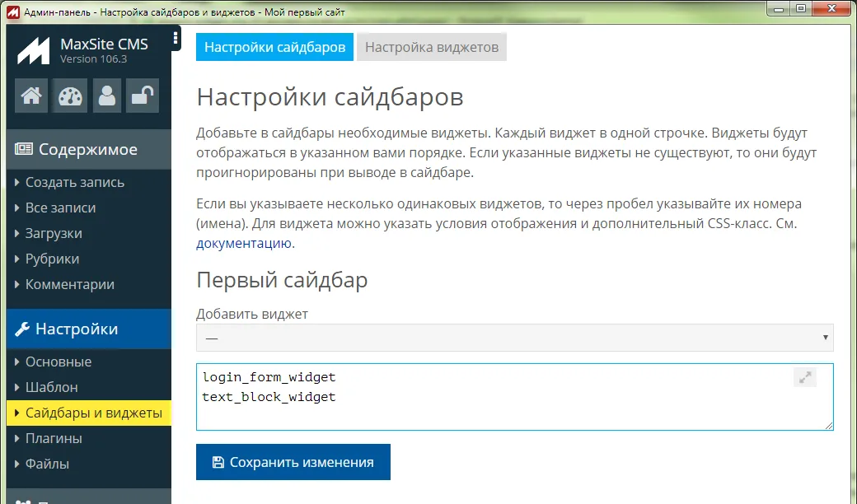857x504 pixels.
Task: Click the three-dot sidebar collapse icon
Action: coord(175,36)
